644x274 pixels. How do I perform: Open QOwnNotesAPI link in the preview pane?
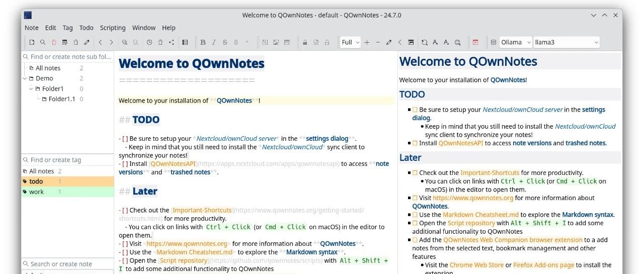click(x=461, y=143)
